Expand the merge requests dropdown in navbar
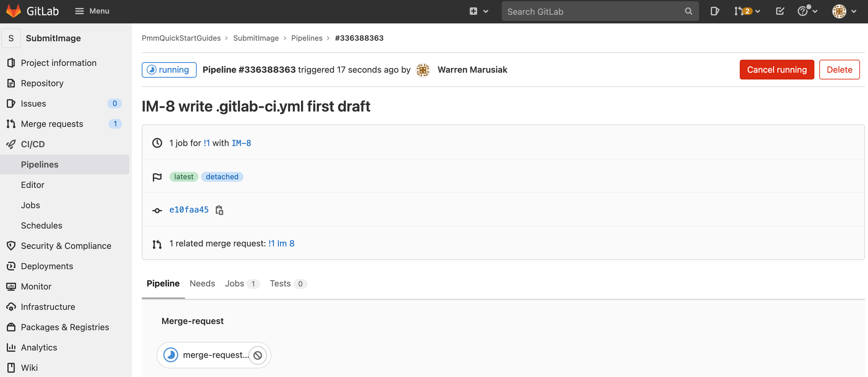The height and width of the screenshot is (377, 868). point(747,11)
